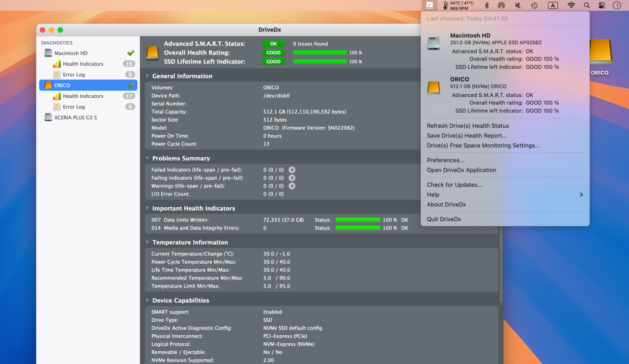
Task: Click the DIAGNOSTICS sidebar heading
Action: (x=57, y=43)
